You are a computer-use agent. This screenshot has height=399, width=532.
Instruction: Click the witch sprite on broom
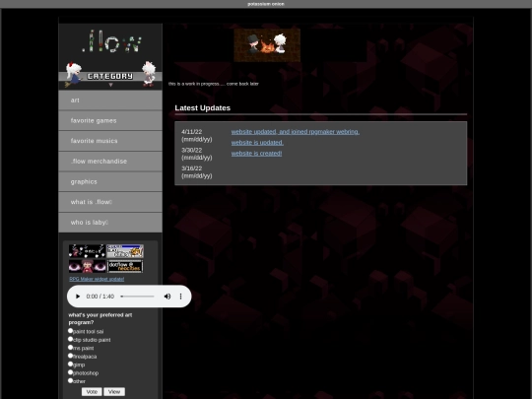click(73, 74)
